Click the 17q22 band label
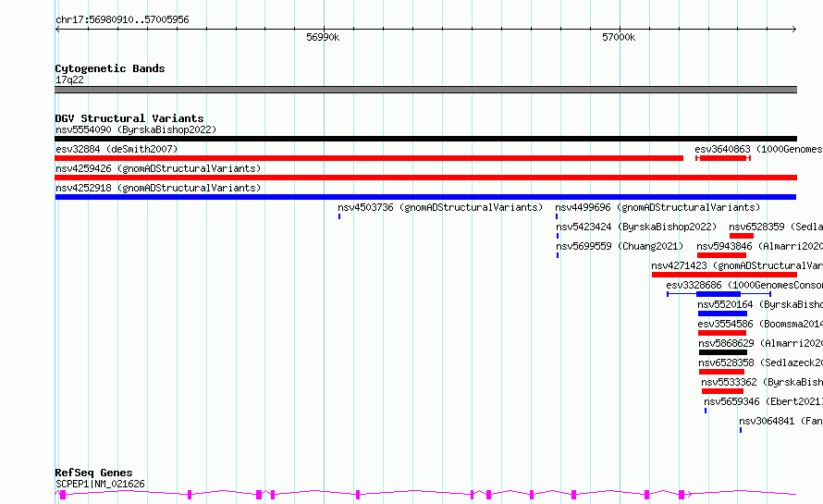The image size is (823, 504). click(69, 80)
